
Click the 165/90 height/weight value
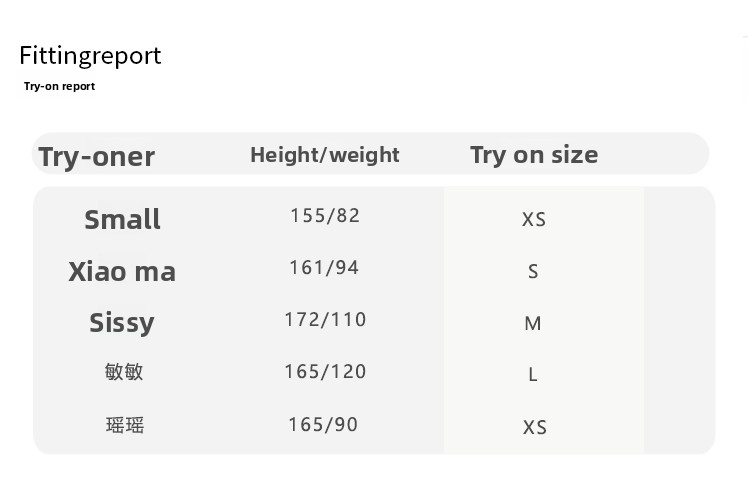point(323,425)
